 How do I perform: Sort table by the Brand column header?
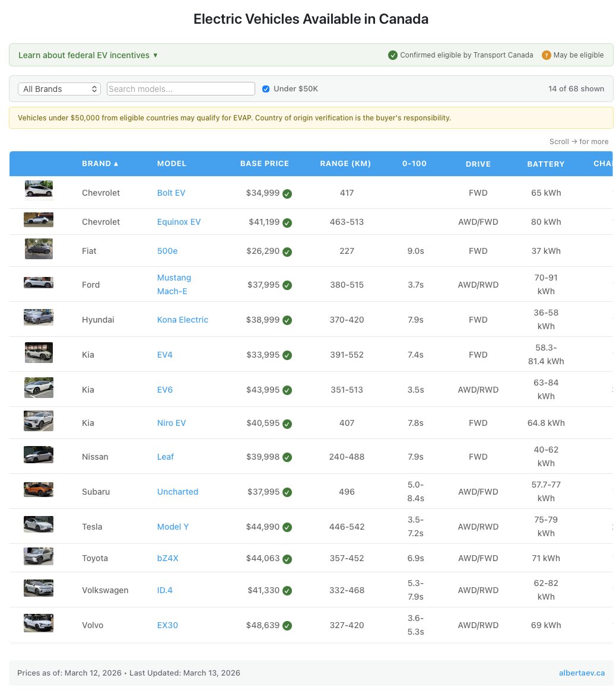coord(100,164)
